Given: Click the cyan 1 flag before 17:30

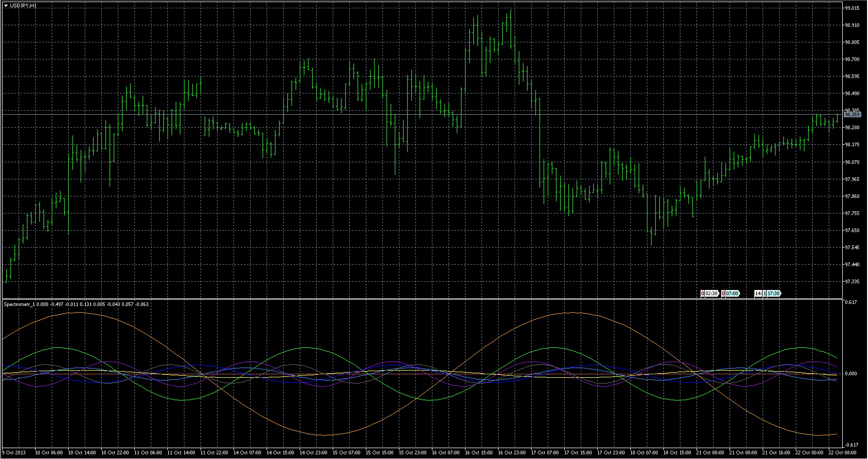Looking at the screenshot, I should tap(765, 294).
